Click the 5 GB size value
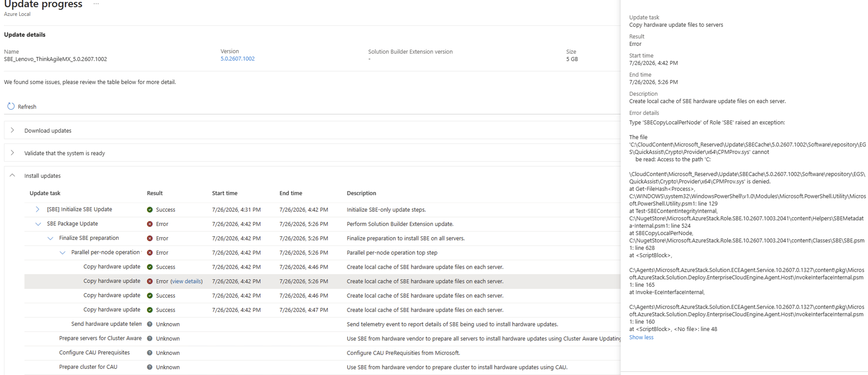 point(572,59)
